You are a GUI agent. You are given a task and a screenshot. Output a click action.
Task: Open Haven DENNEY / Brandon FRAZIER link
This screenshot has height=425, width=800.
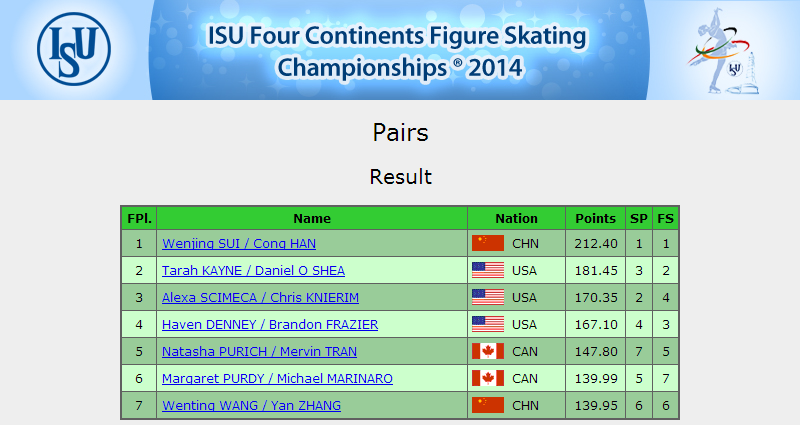(270, 325)
